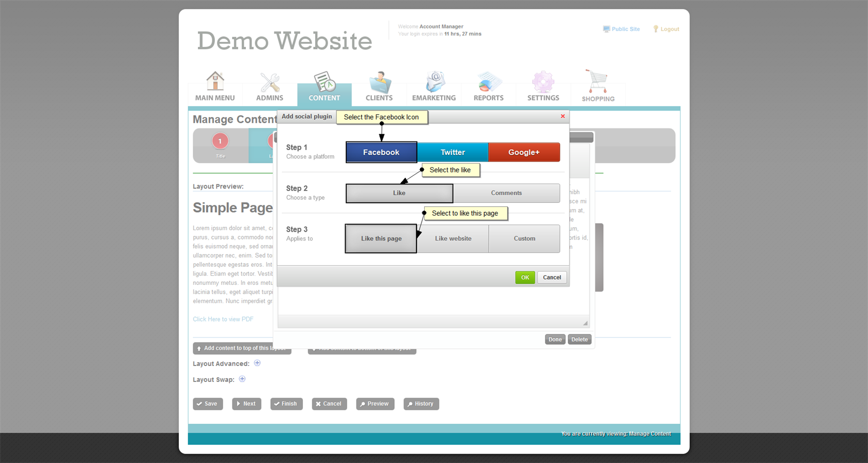Image resolution: width=868 pixels, height=463 pixels.
Task: Choose Twitter as the platform
Action: 453,152
